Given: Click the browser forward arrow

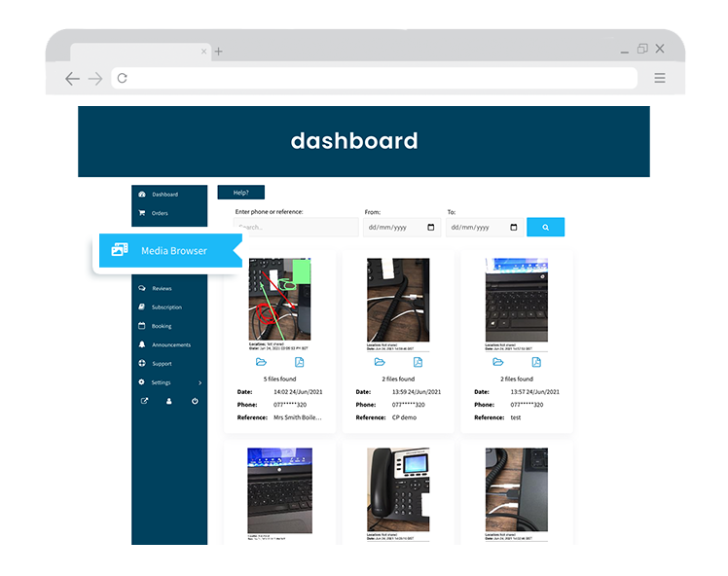Looking at the screenshot, I should (95, 79).
